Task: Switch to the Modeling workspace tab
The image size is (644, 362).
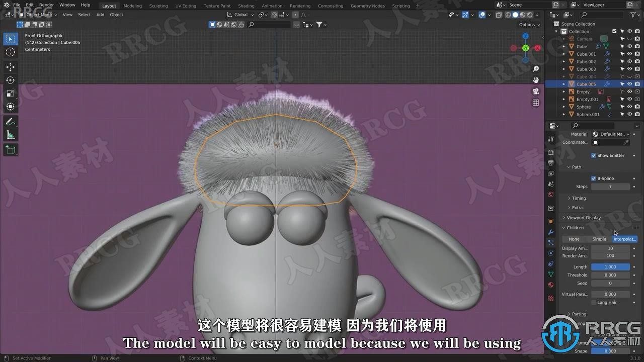Action: pyautogui.click(x=132, y=6)
